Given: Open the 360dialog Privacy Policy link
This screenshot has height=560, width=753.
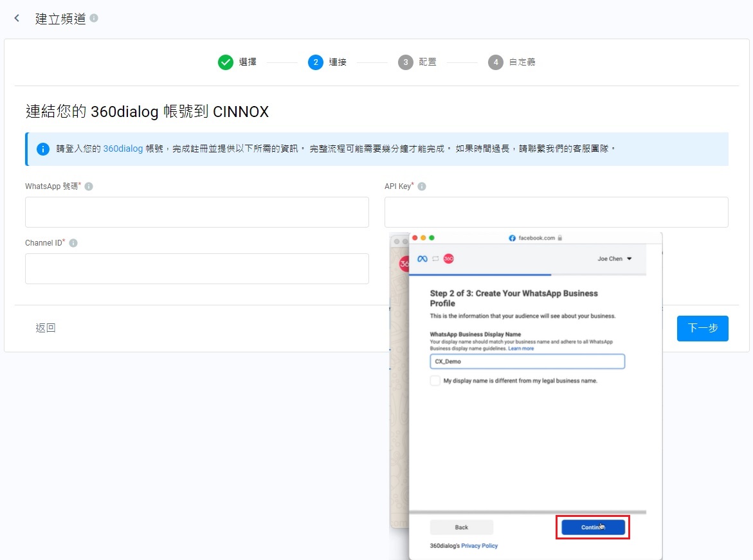Looking at the screenshot, I should pyautogui.click(x=479, y=546).
